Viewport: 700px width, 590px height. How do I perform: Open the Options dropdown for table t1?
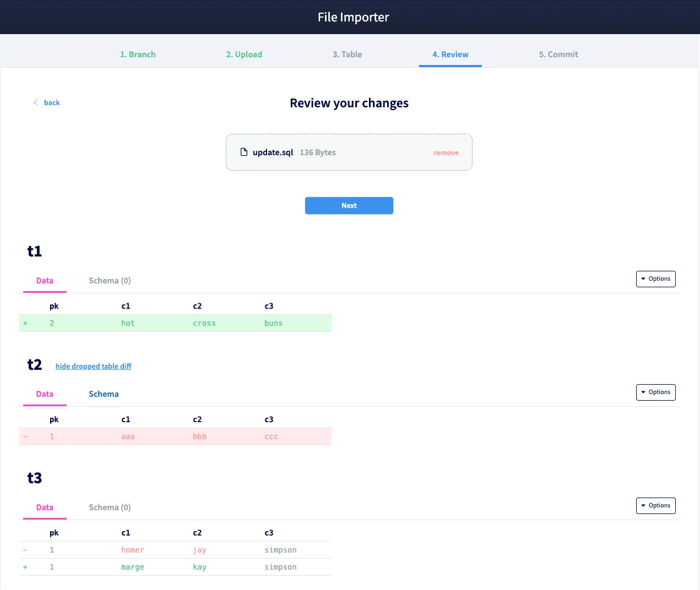pos(655,279)
